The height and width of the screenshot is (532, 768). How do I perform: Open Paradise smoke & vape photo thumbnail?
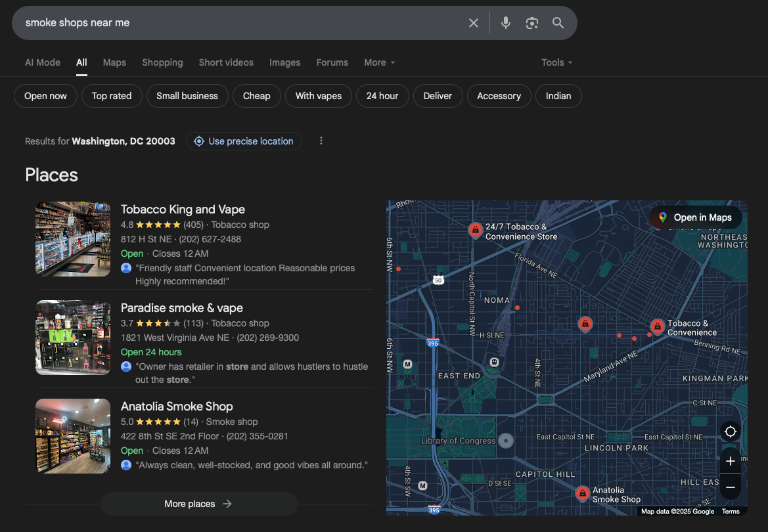point(73,338)
